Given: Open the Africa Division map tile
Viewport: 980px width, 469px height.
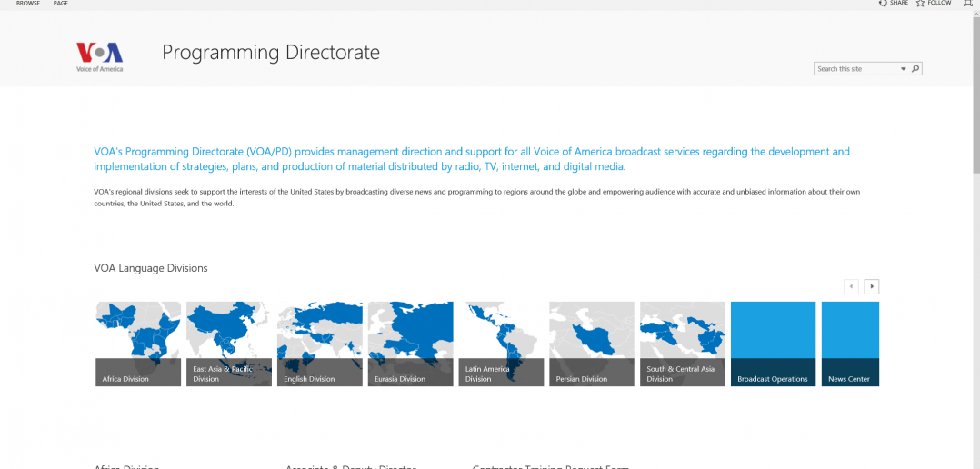Looking at the screenshot, I should (x=138, y=344).
